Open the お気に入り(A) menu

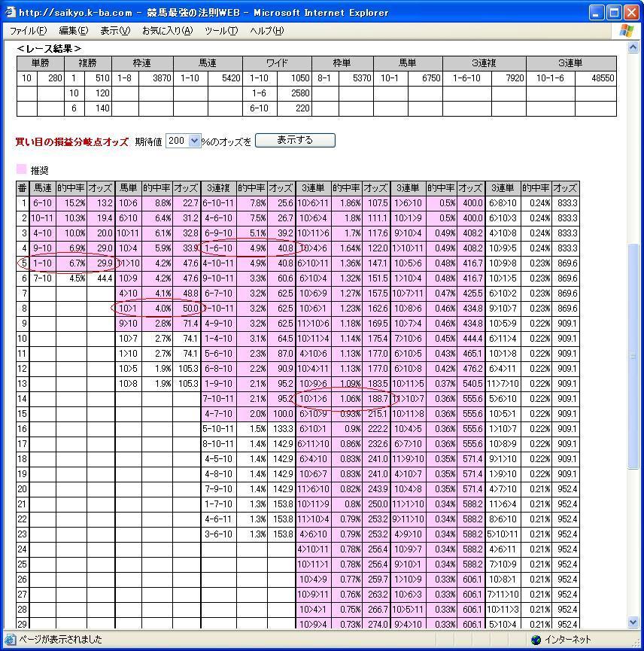[x=167, y=31]
